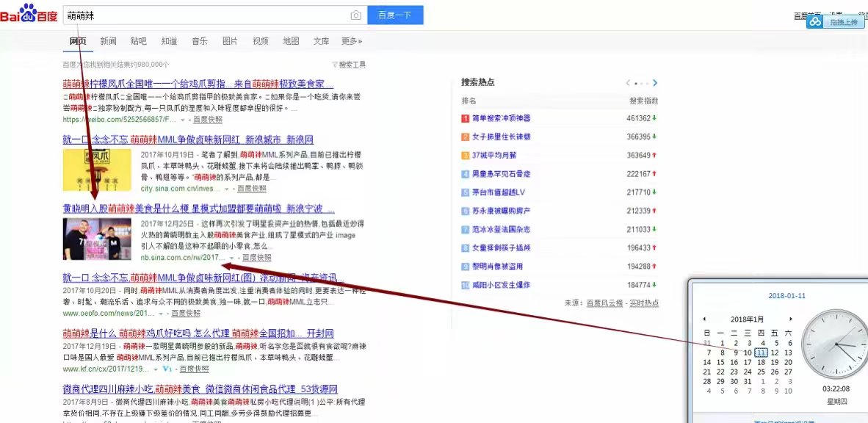Go to previous month in calendar
This screenshot has height=423, width=868.
704,319
